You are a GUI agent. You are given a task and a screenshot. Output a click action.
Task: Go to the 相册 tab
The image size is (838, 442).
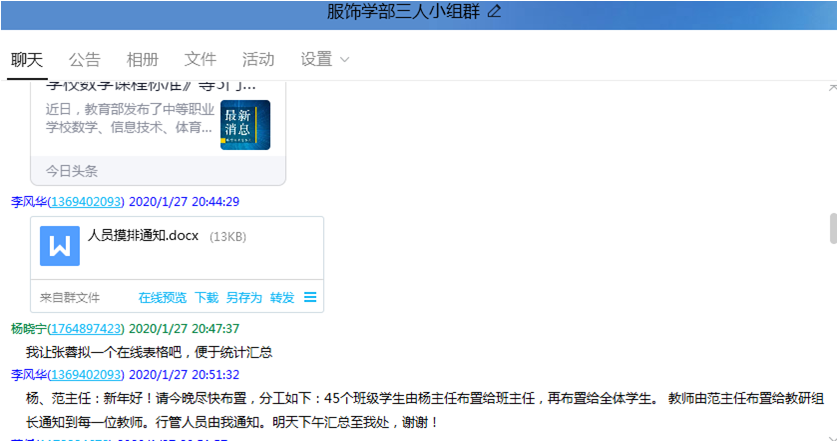click(142, 59)
